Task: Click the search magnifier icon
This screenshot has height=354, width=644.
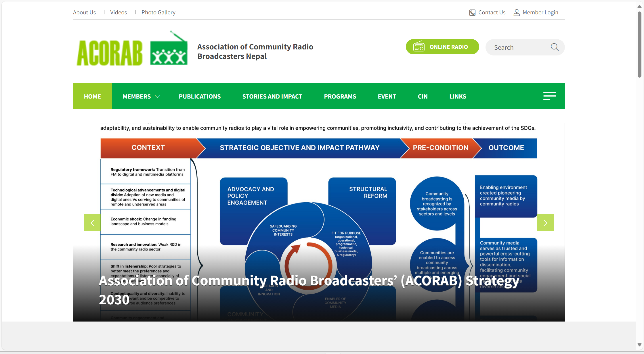Action: pos(555,47)
